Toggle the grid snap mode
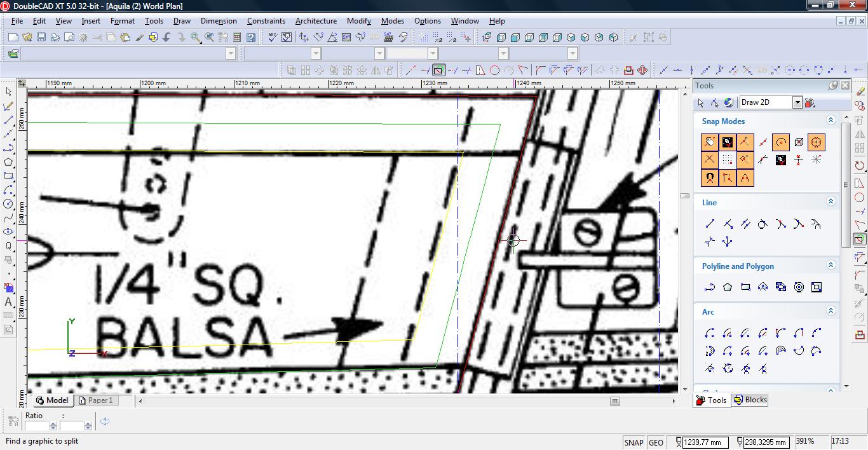The width and height of the screenshot is (868, 450). pos(728,160)
